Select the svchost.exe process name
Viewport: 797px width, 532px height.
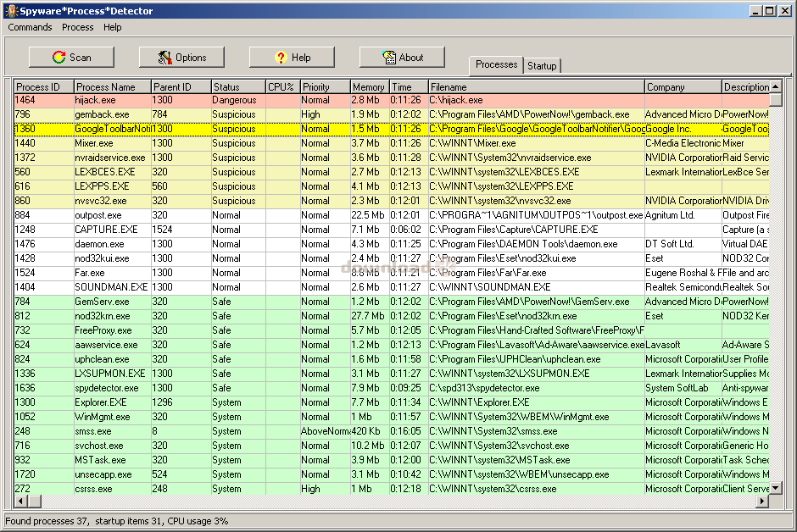98,446
